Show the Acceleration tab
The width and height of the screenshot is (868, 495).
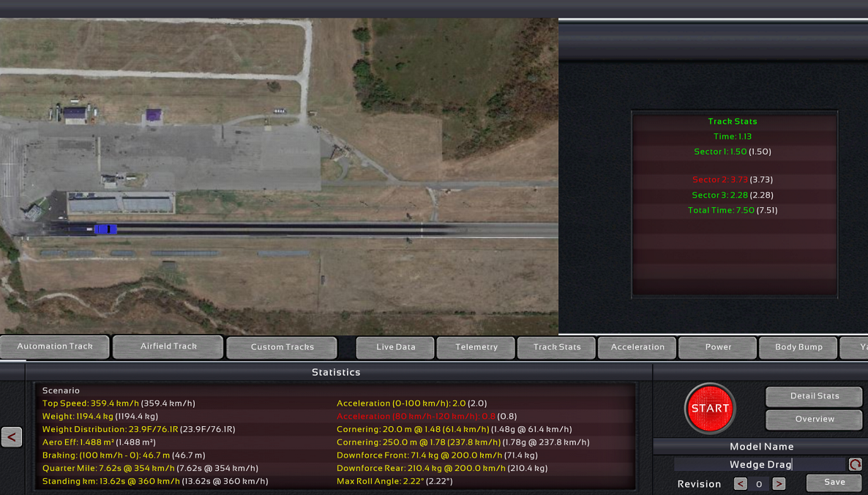[x=637, y=347]
